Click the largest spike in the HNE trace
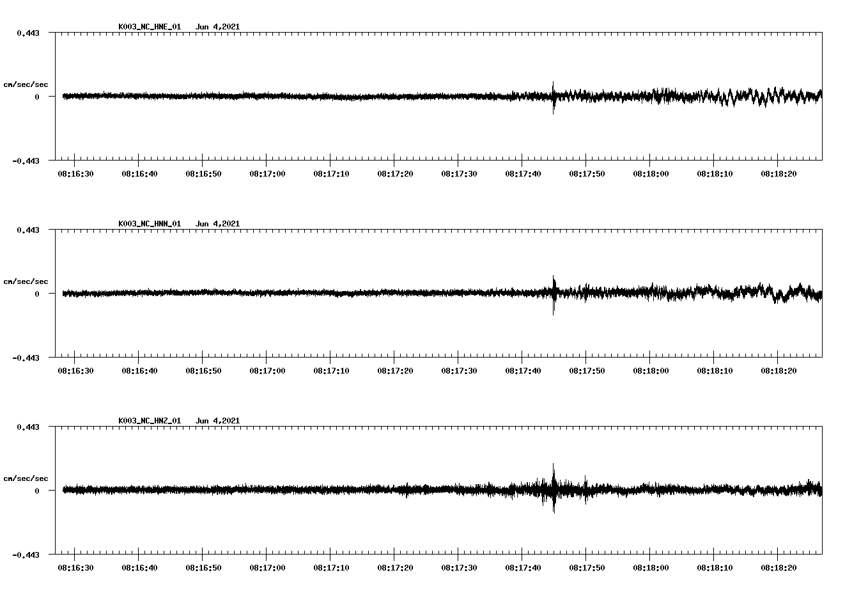868x591 pixels. (554, 97)
